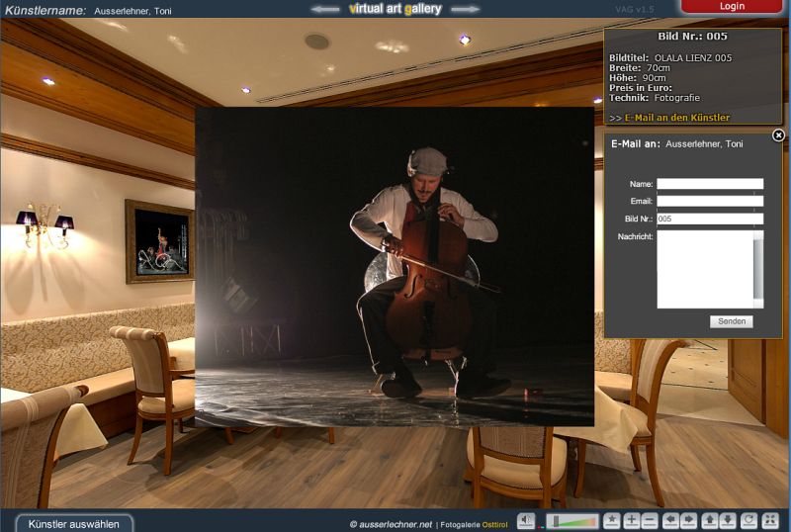Viewport: 791px width, 532px height.
Task: Select the framed picture on left wall
Action: coord(158,240)
